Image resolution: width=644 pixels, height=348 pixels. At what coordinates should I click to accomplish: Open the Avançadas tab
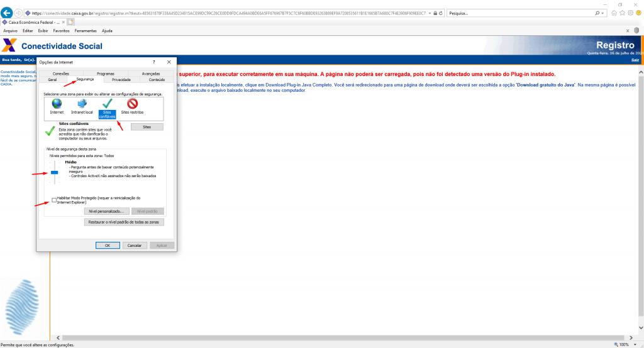(x=151, y=73)
